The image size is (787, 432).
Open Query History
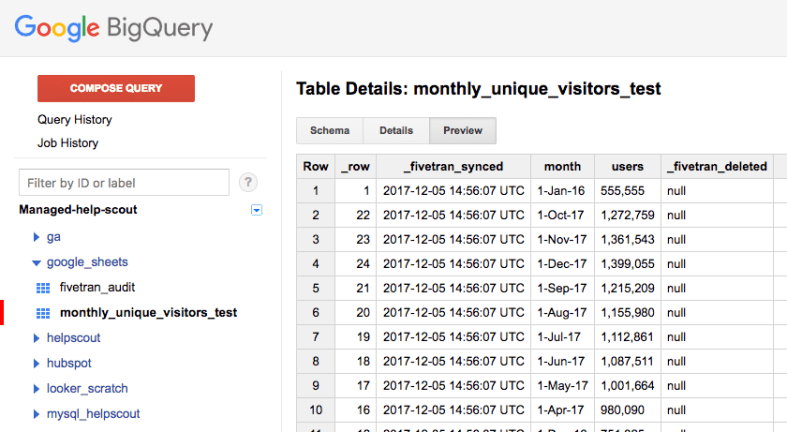tap(74, 120)
